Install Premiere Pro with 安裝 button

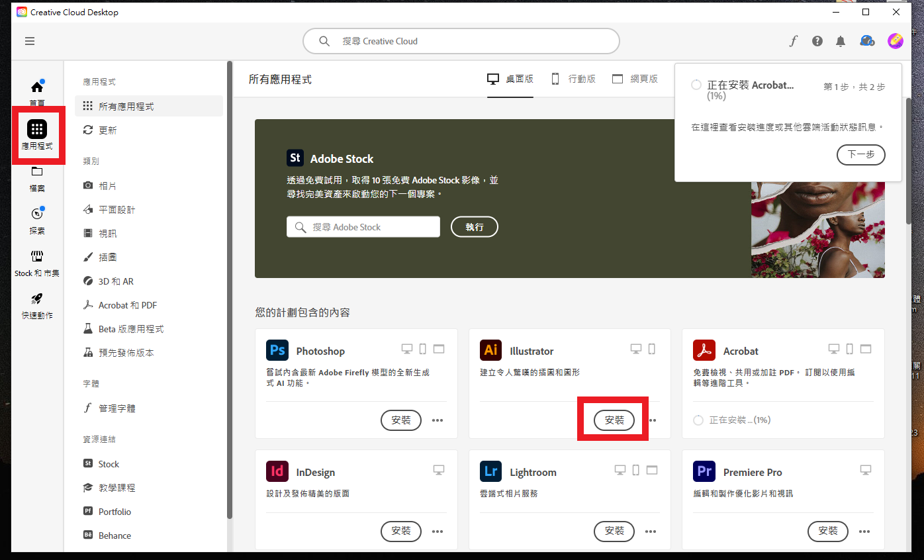coord(828,531)
